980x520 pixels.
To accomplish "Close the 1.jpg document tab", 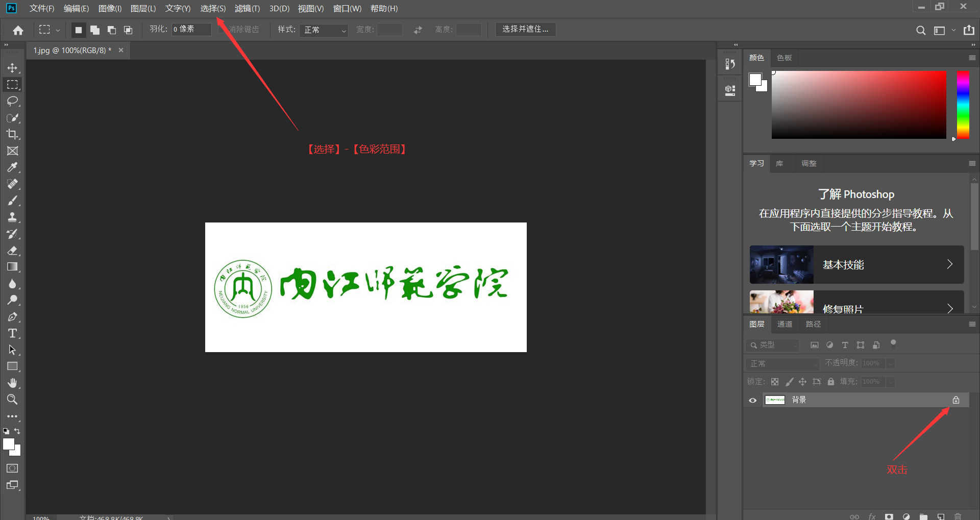I will click(x=121, y=50).
